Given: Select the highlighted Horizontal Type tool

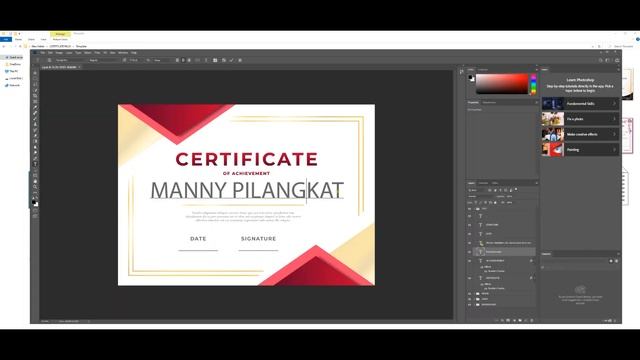Looking at the screenshot, I should [35, 164].
